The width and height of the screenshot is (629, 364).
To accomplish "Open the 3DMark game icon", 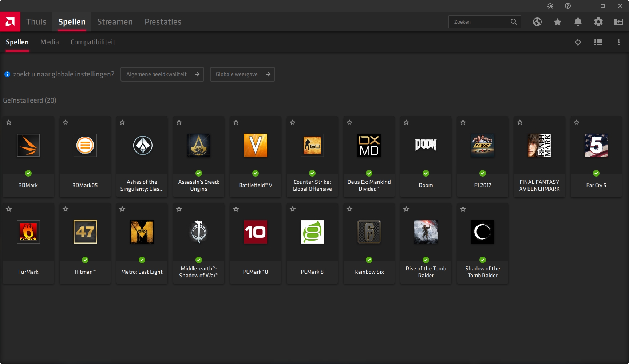I will coord(28,145).
